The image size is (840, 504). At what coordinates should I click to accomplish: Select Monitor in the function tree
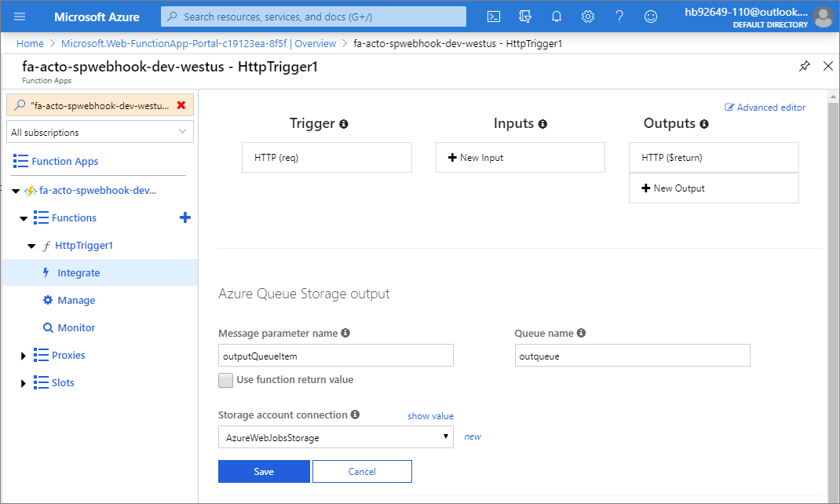pos(76,327)
